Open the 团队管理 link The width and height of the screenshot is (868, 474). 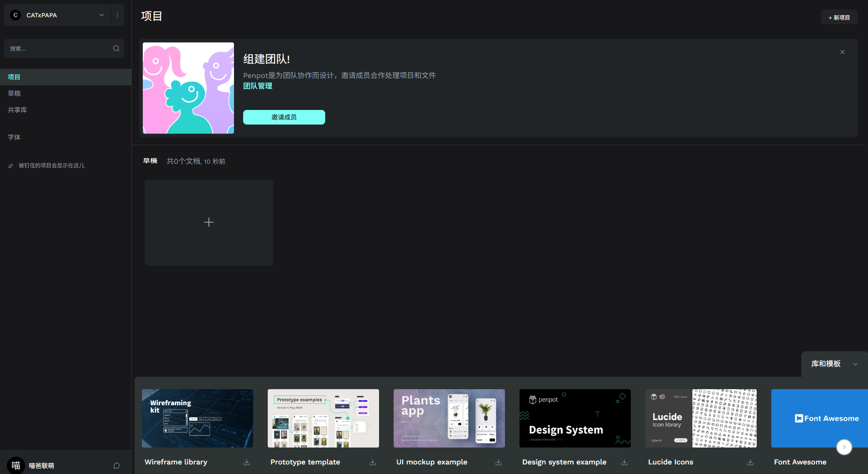pos(258,86)
